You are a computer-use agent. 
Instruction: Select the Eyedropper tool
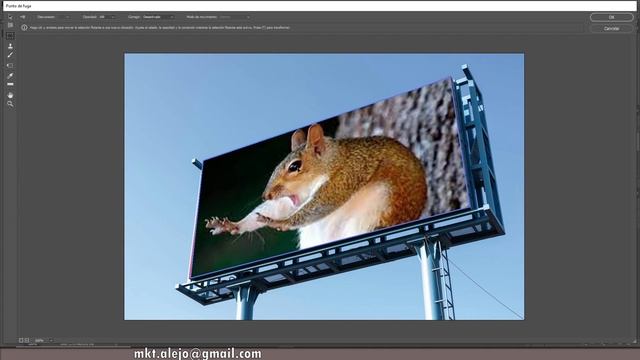click(x=10, y=76)
